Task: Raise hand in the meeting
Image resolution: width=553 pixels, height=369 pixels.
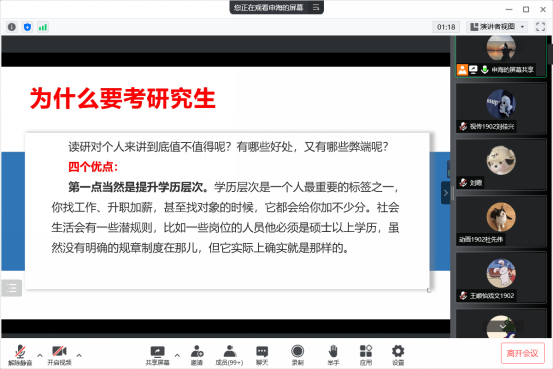Action: click(x=333, y=355)
